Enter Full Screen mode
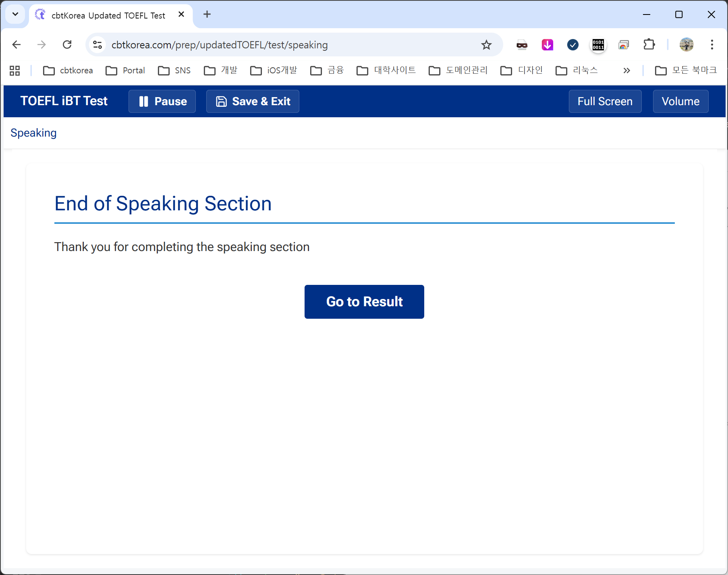 click(605, 101)
